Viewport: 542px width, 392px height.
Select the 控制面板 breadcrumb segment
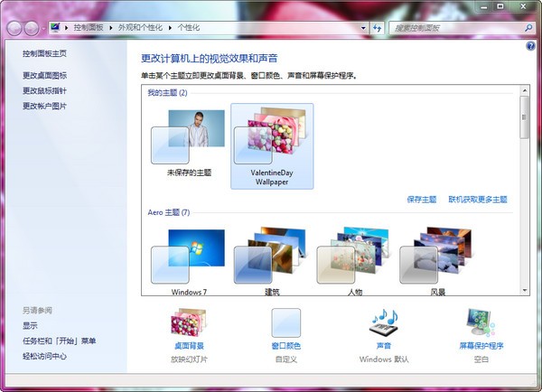(x=89, y=28)
